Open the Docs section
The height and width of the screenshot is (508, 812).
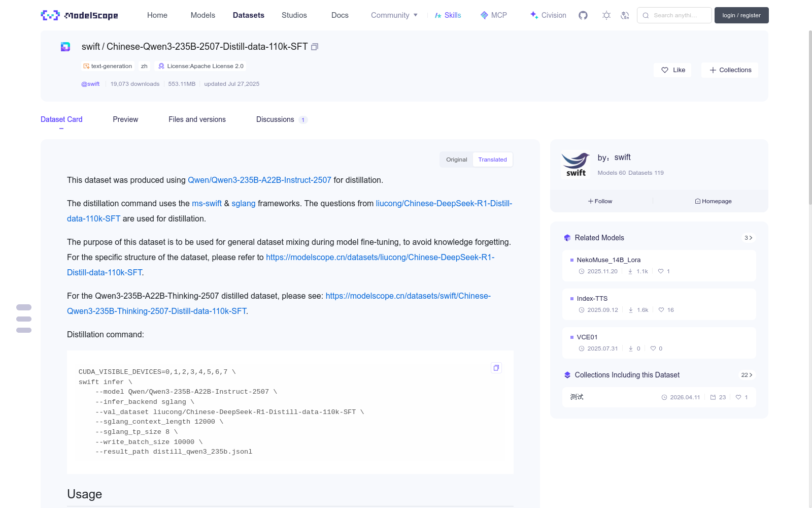pyautogui.click(x=340, y=15)
